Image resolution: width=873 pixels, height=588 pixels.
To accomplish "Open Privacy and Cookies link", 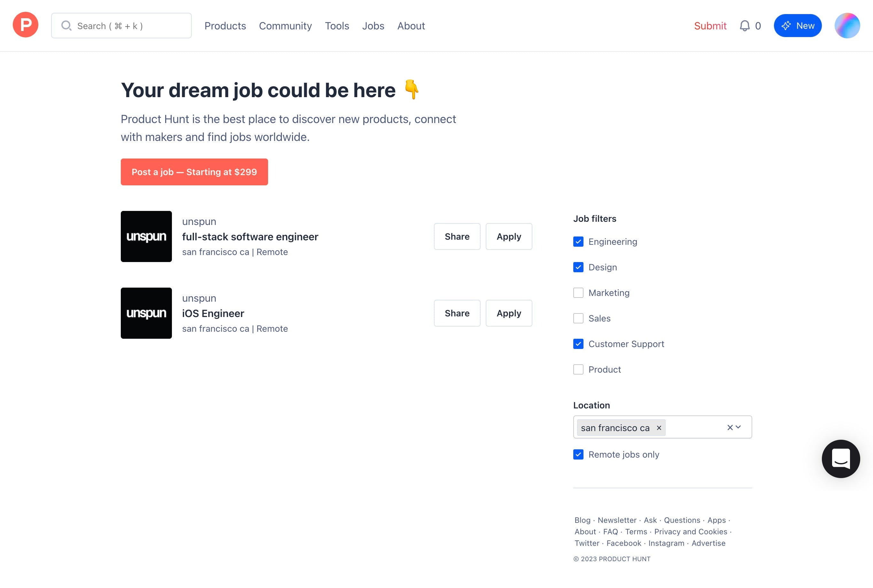I will 690,532.
